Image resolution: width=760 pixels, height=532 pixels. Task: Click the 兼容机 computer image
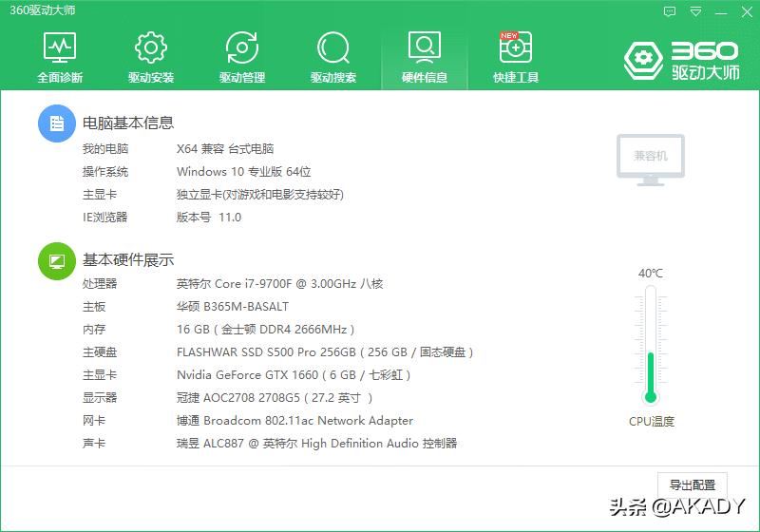click(651, 160)
